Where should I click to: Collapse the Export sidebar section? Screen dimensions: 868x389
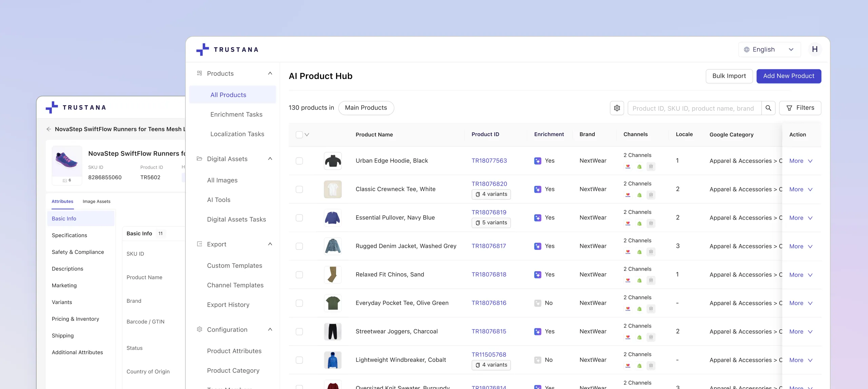tap(270, 244)
